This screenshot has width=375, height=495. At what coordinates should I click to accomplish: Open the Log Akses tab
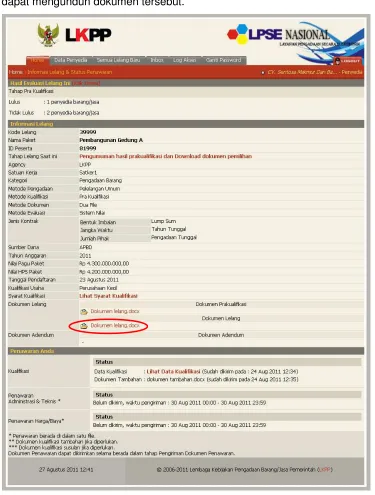click(x=184, y=60)
